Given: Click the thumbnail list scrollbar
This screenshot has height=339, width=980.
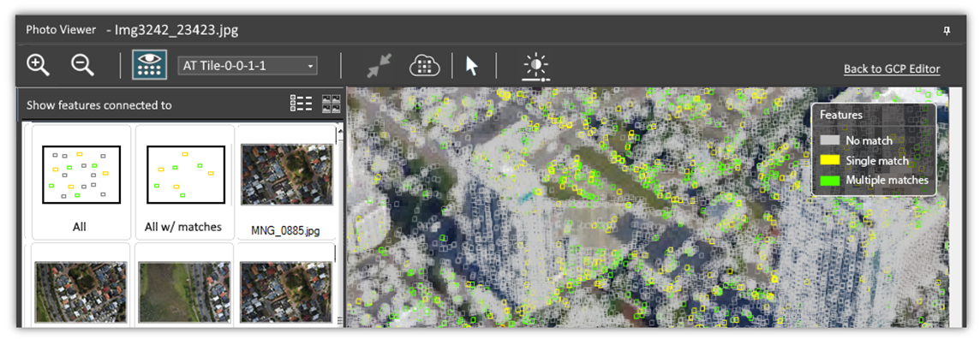Looking at the screenshot, I should 339,225.
